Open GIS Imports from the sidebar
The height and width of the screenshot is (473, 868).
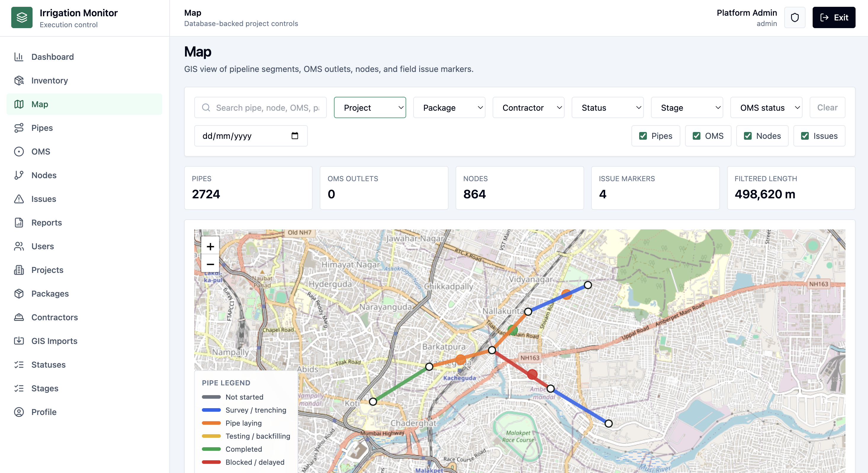pyautogui.click(x=84, y=341)
